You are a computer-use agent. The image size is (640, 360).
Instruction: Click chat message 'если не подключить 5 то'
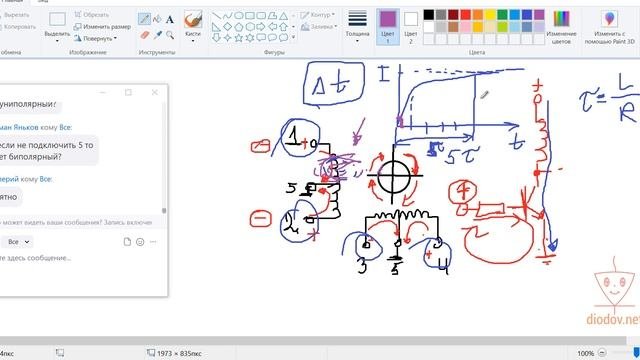(x=47, y=145)
